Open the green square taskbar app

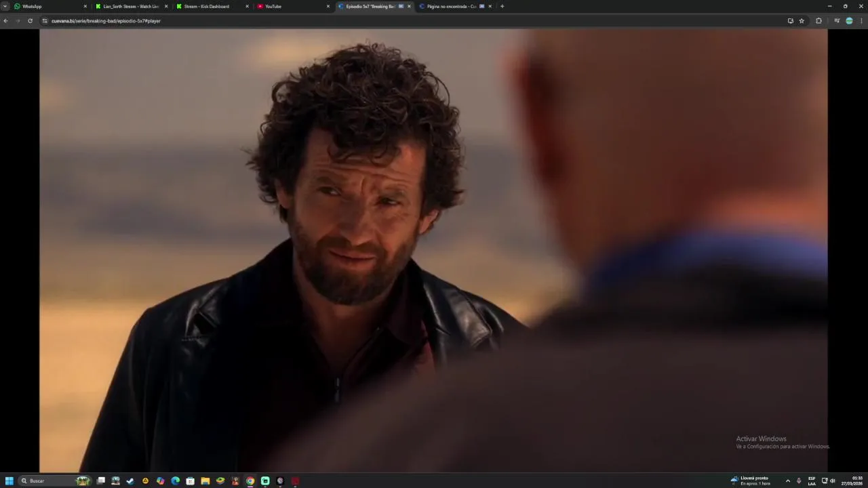pos(265,481)
